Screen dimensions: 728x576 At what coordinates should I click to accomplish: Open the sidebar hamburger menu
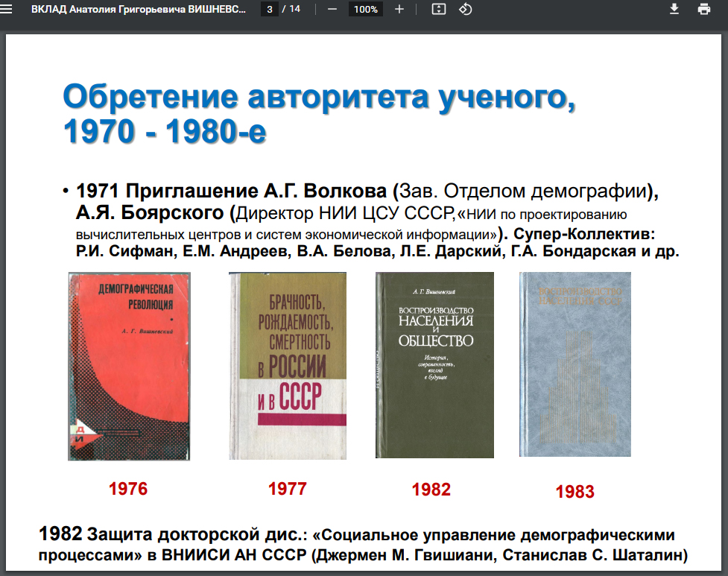[8, 10]
